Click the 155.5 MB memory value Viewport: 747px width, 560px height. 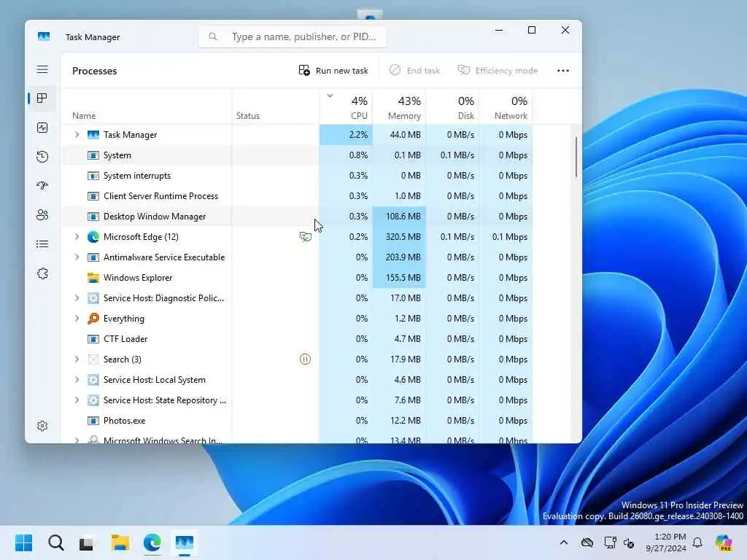[x=403, y=278]
